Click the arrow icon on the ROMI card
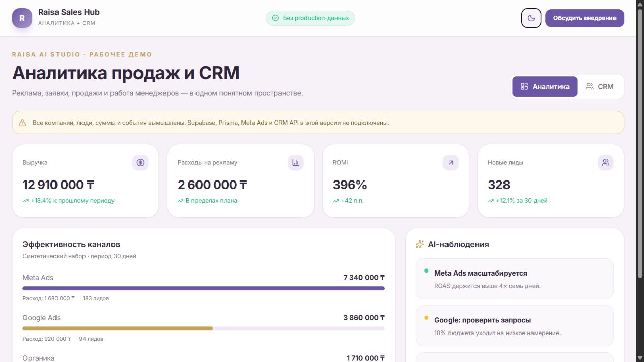The height and width of the screenshot is (362, 644). click(451, 163)
